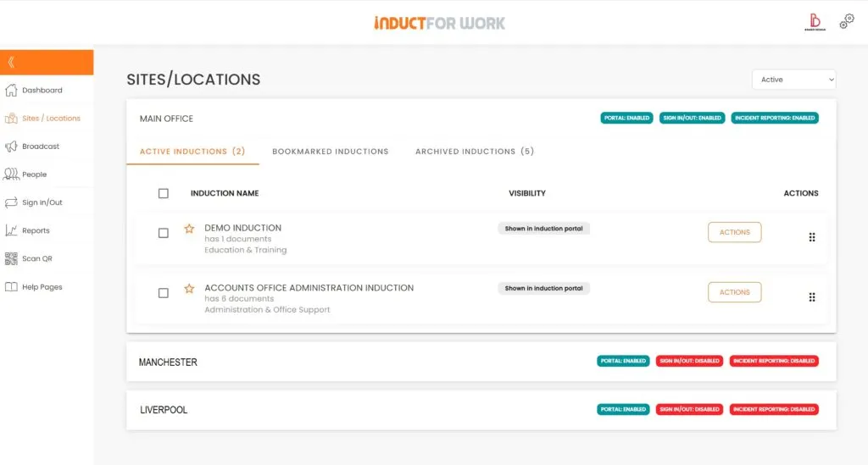This screenshot has width=868, height=465.
Task: Switch to Bookmarked Inductions tab
Action: pyautogui.click(x=331, y=152)
